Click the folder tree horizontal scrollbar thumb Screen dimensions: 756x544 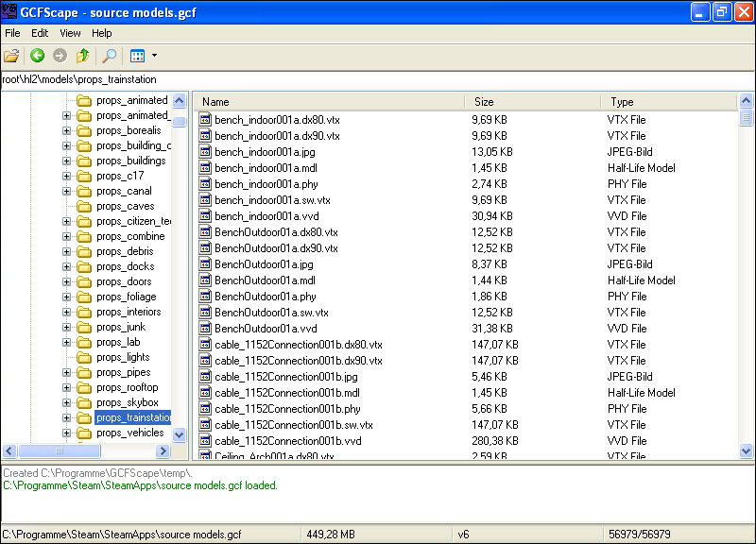pos(60,451)
